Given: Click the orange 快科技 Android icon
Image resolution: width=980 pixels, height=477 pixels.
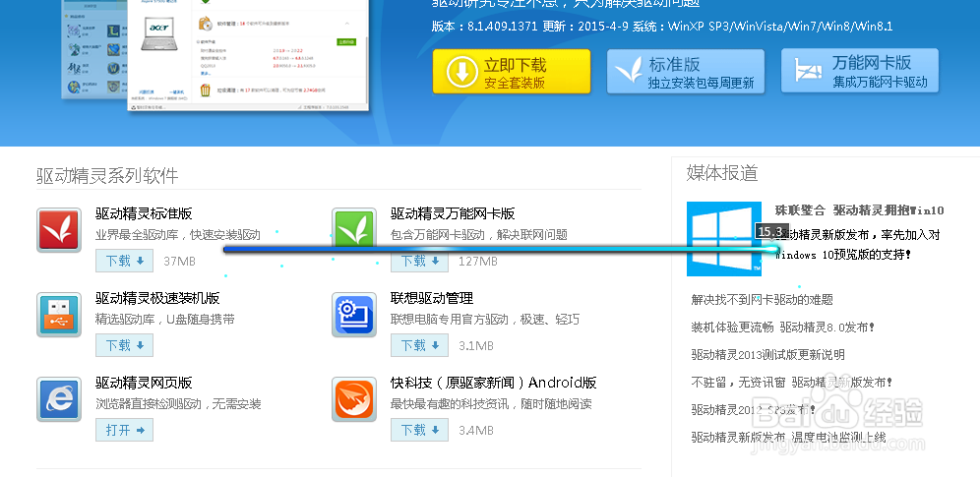Looking at the screenshot, I should click(354, 399).
